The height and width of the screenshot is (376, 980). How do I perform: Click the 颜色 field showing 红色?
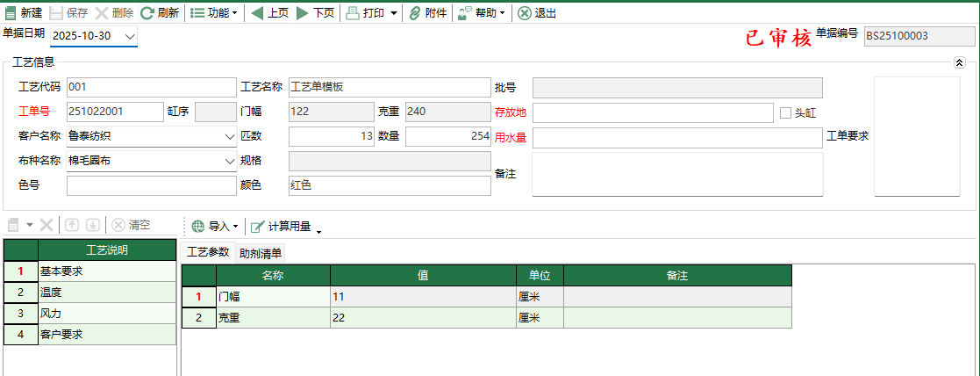click(x=390, y=185)
